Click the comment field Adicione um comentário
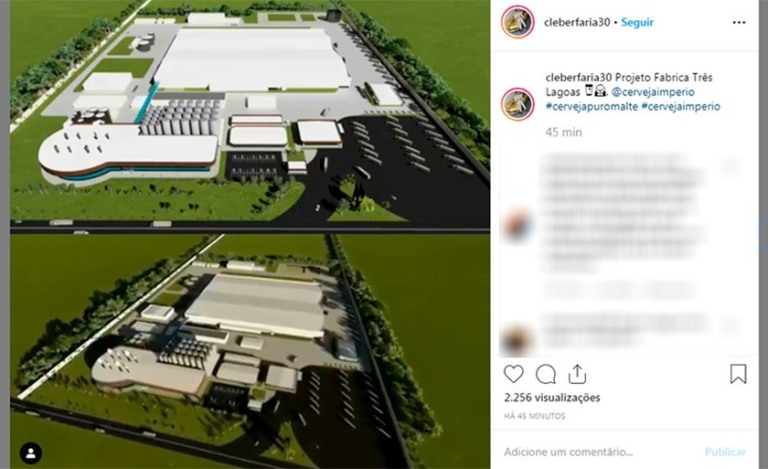This screenshot has width=768, height=469. coord(568,452)
